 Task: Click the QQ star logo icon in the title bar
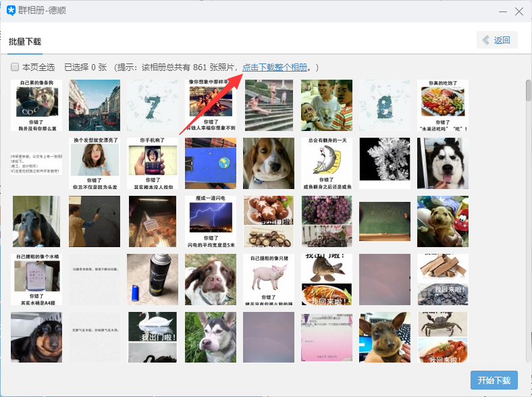pyautogui.click(x=11, y=11)
